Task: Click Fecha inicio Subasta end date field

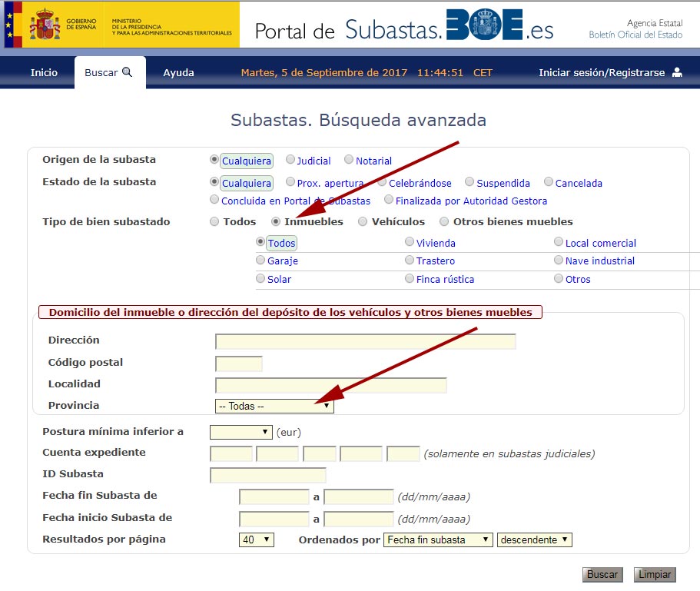Action: pos(359,519)
